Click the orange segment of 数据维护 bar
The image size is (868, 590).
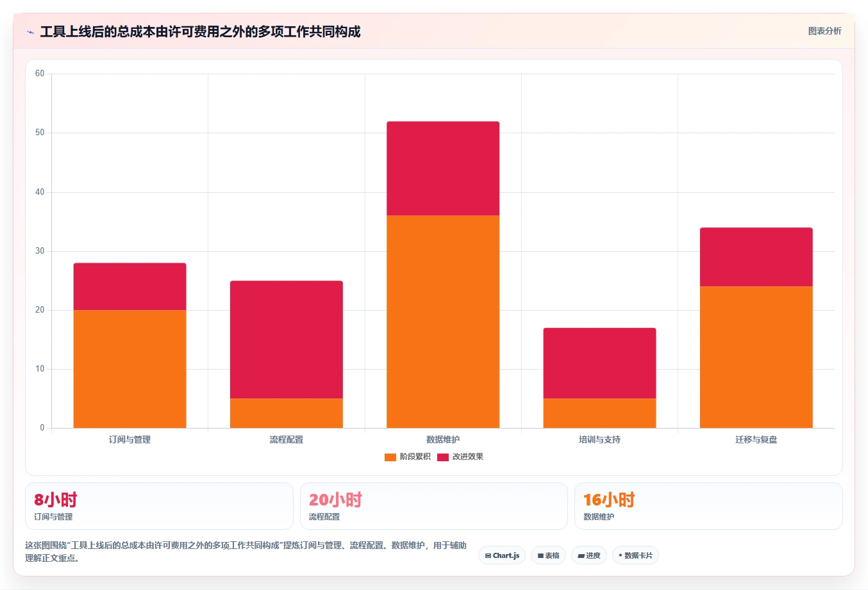click(x=443, y=322)
